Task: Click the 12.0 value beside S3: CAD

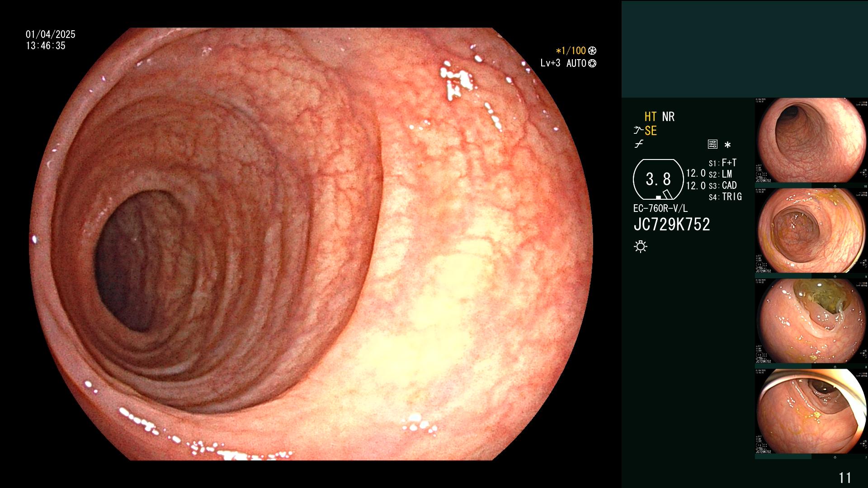Action: tap(696, 186)
